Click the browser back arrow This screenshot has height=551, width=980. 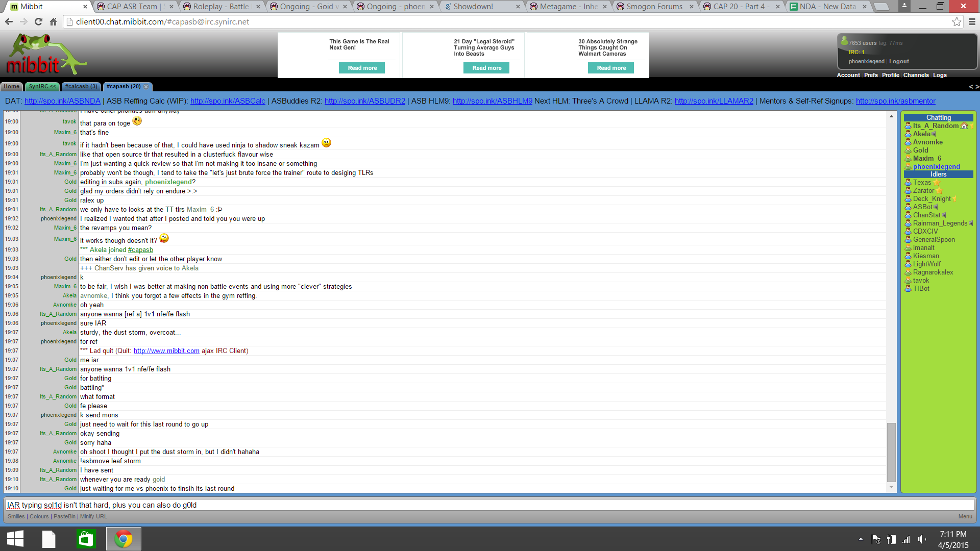coord(9,21)
